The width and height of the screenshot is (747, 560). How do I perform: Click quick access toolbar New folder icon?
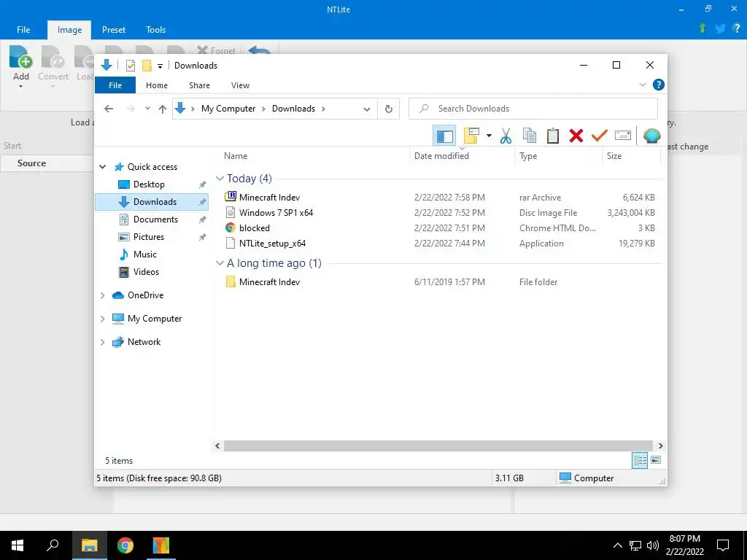[x=147, y=66]
